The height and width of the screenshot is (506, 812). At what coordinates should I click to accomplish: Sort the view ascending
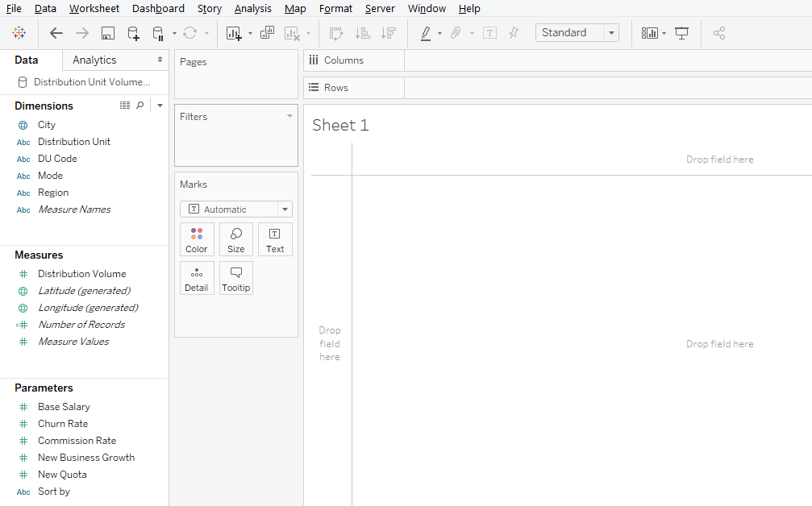[x=363, y=33]
